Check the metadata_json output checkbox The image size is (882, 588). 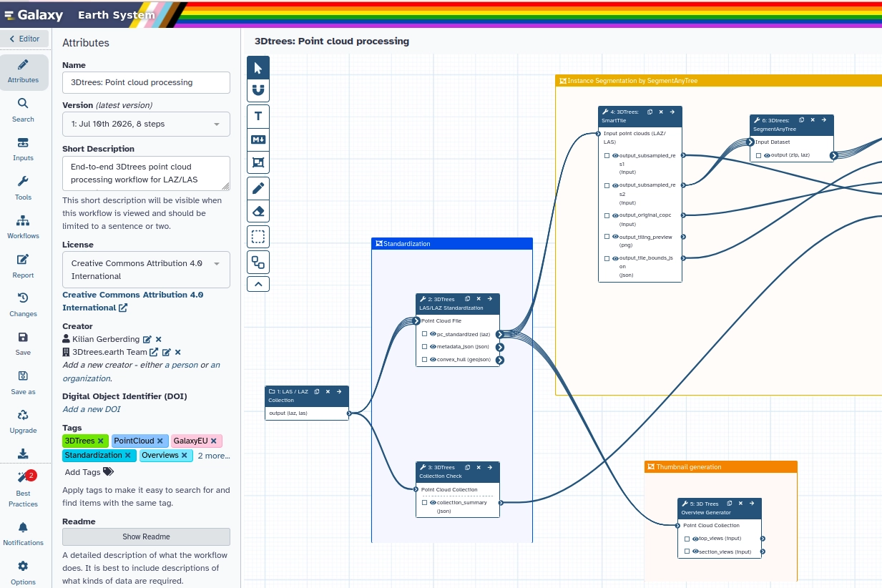click(x=424, y=347)
